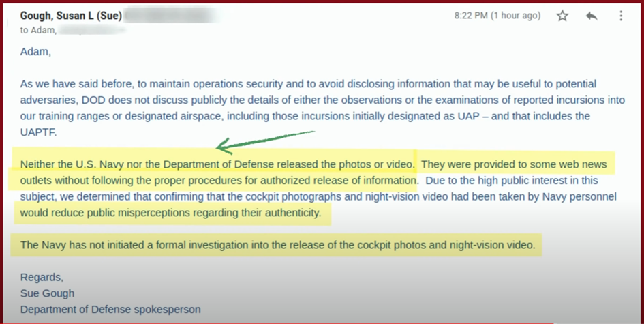644x324 pixels.
Task: Star this email from Susan Gough
Action: (x=562, y=16)
